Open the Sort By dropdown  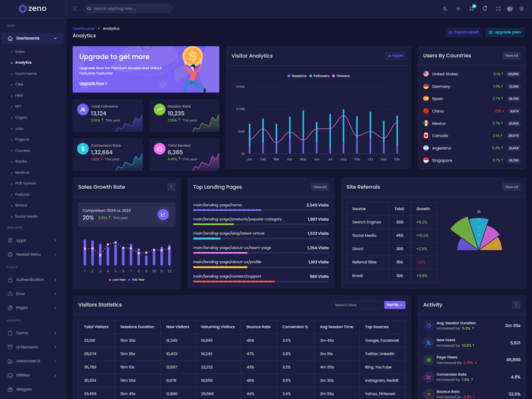(x=394, y=305)
